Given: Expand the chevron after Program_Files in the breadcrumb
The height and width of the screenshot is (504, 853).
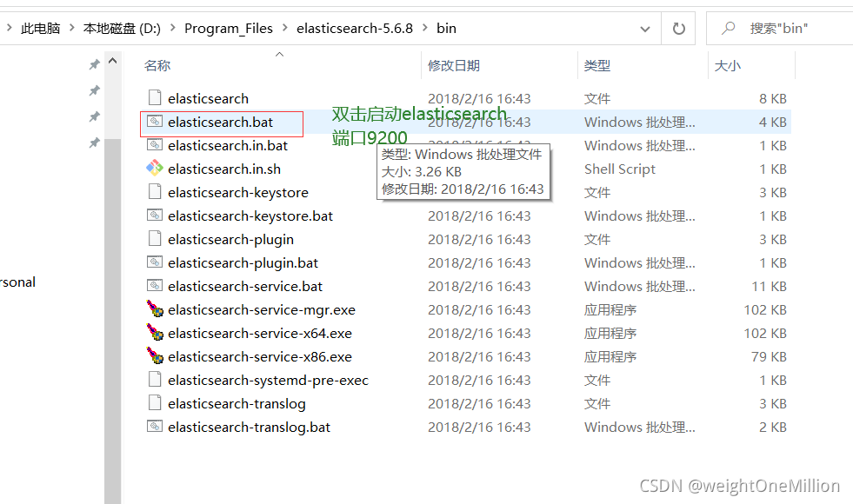Looking at the screenshot, I should (x=285, y=28).
